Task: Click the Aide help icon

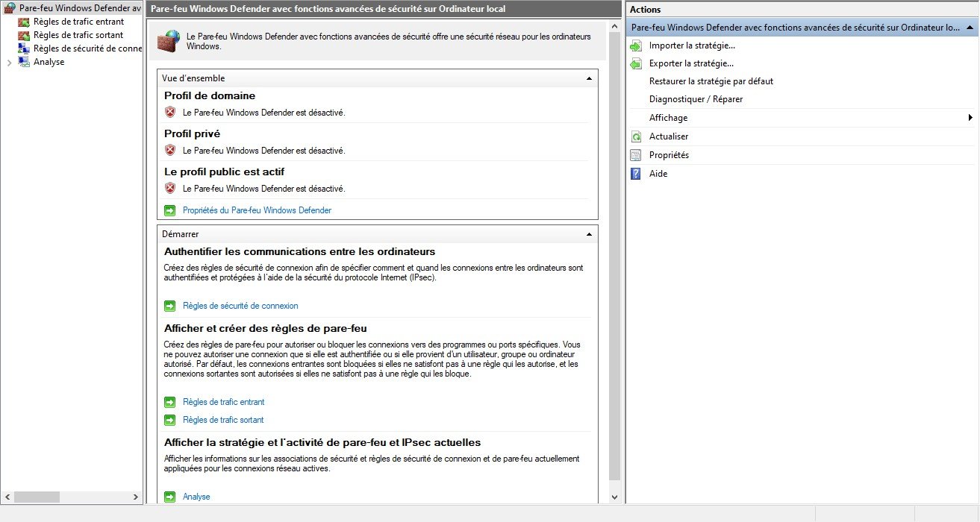Action: 636,174
